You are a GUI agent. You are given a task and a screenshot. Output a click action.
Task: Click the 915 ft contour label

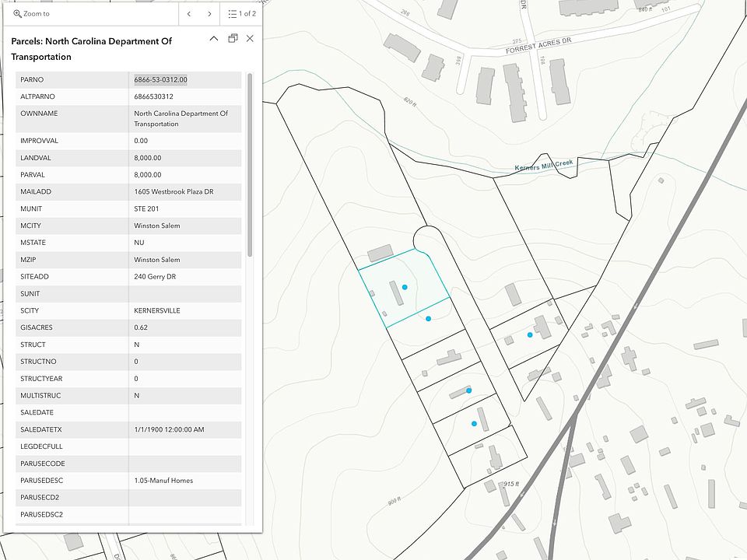pos(510,484)
